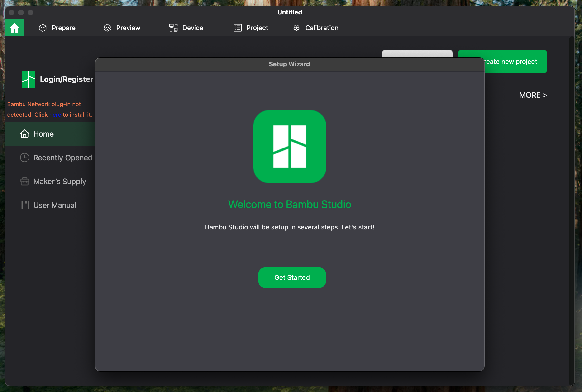Image resolution: width=582 pixels, height=392 pixels.
Task: Expand MORE > section
Action: 533,95
